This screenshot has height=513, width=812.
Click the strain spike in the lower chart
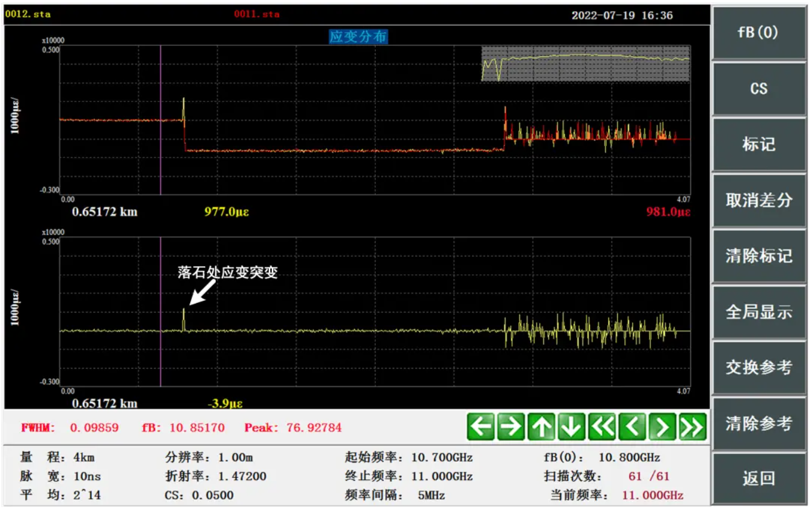184,319
